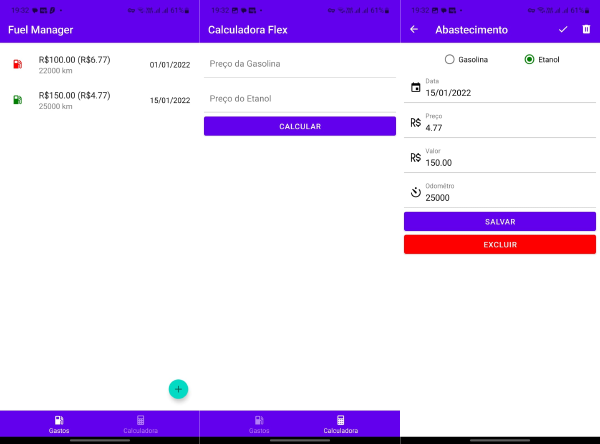Focus the Preço do Etanol field
Image resolution: width=600 pixels, height=444 pixels.
[300, 99]
